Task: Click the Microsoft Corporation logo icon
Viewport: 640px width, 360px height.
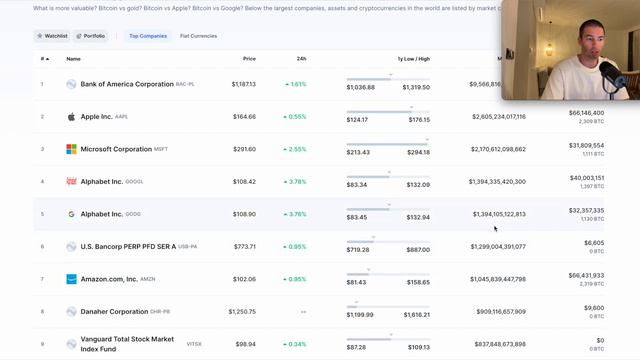Action: (71, 149)
